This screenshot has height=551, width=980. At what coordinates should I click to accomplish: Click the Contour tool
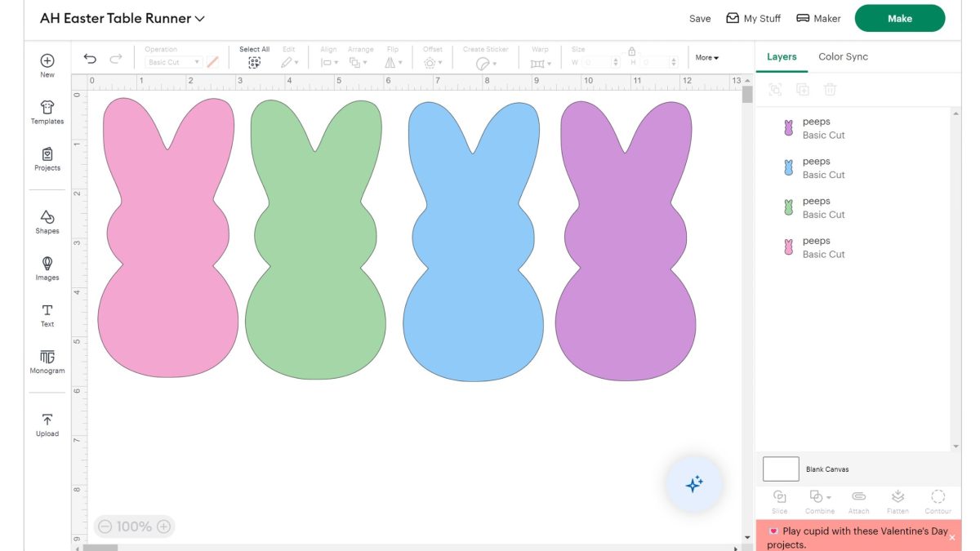tap(938, 501)
